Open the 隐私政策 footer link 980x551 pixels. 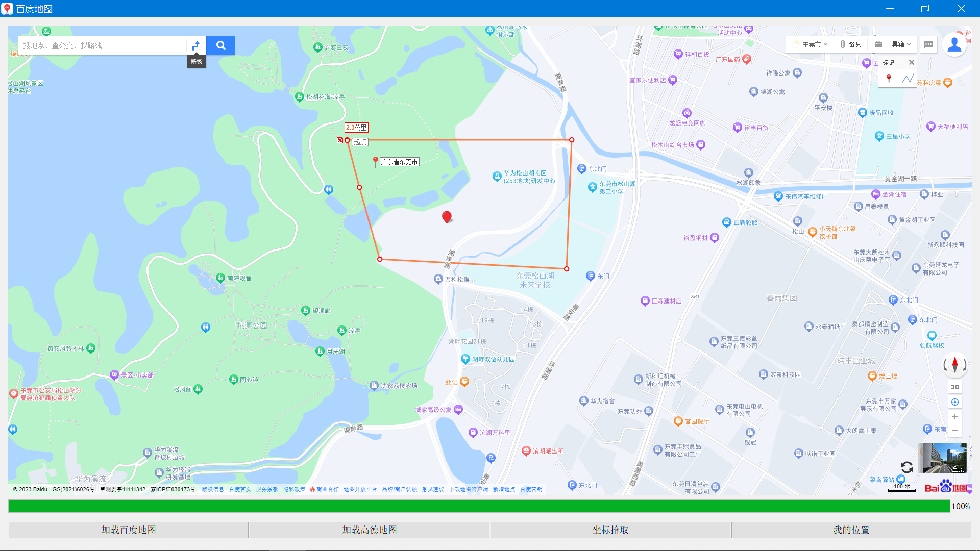295,489
